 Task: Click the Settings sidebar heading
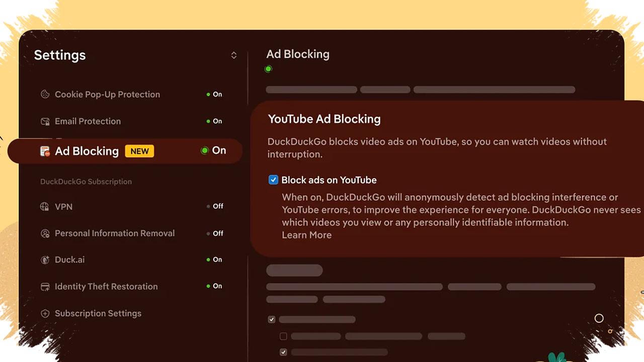coord(60,55)
